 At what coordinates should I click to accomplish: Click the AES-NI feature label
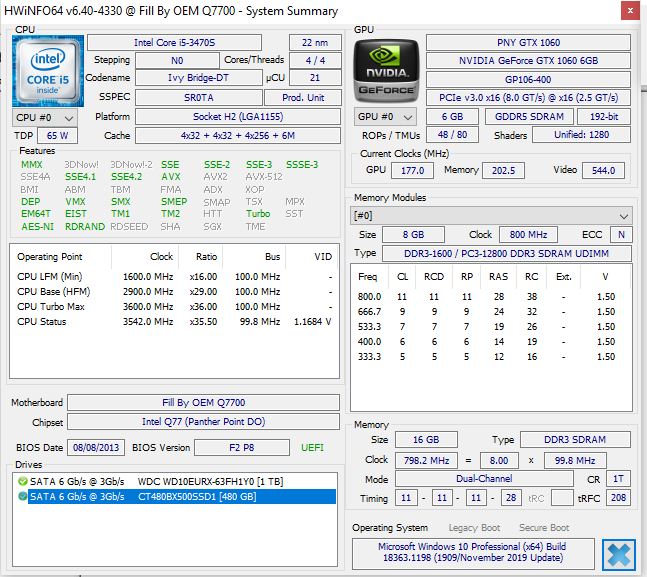[x=38, y=227]
